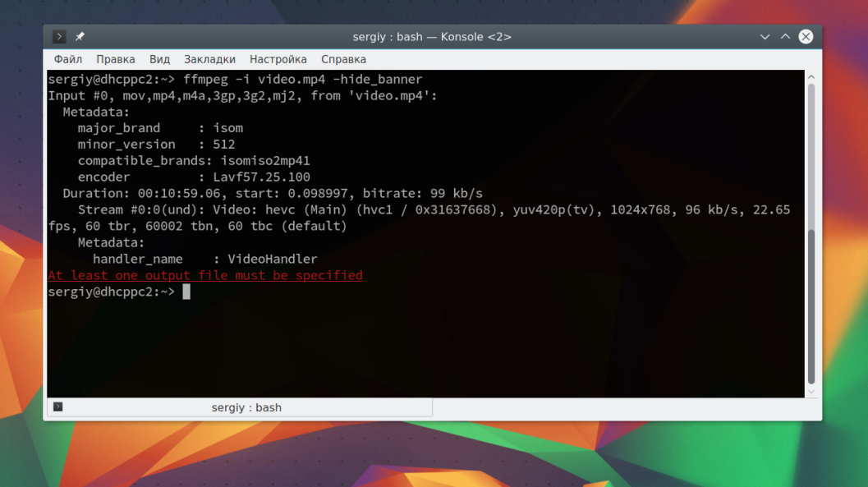This screenshot has width=868, height=487.
Task: Click at the terminal cursor prompt
Action: pos(186,292)
